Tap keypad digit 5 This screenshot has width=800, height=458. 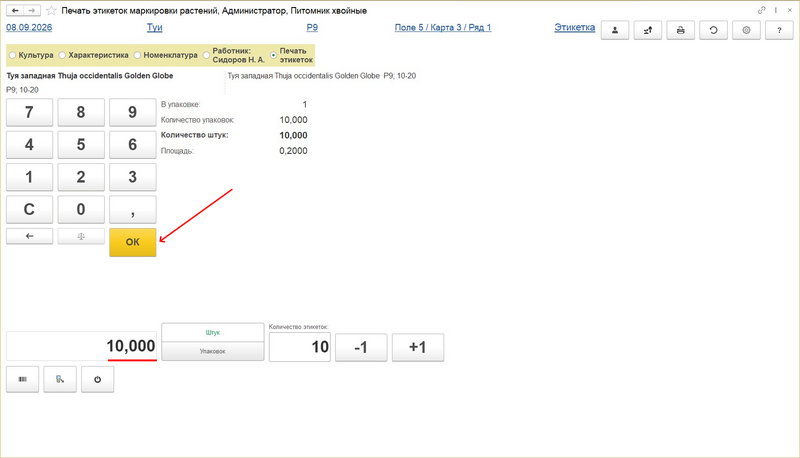click(81, 145)
